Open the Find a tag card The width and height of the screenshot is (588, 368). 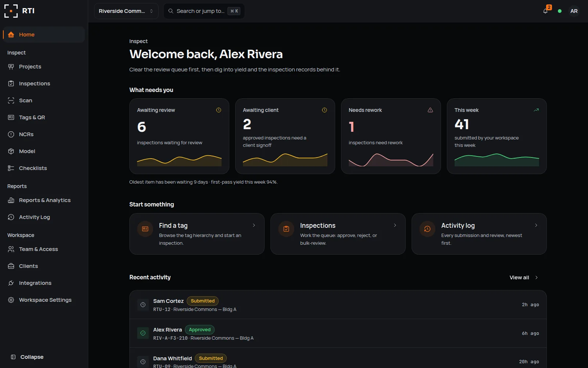click(x=197, y=234)
